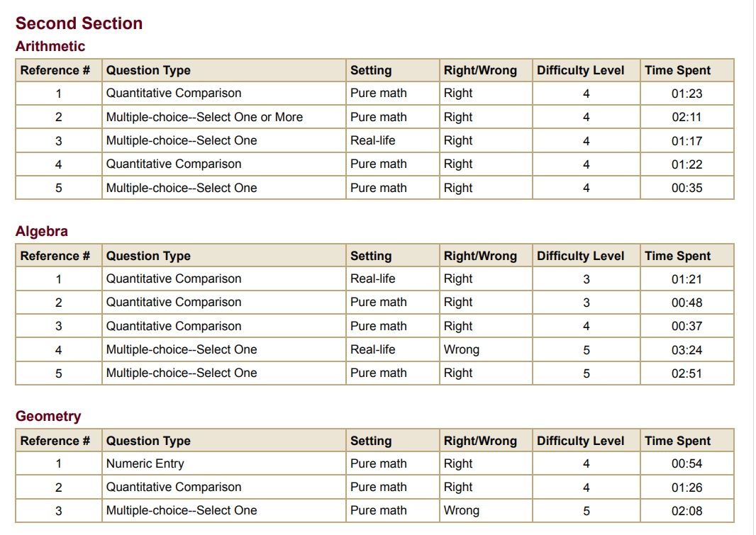Click 'Multiple-choice--Select One' in Algebra row 4
Screen dimensions: 756x535
pyautogui.click(x=182, y=349)
